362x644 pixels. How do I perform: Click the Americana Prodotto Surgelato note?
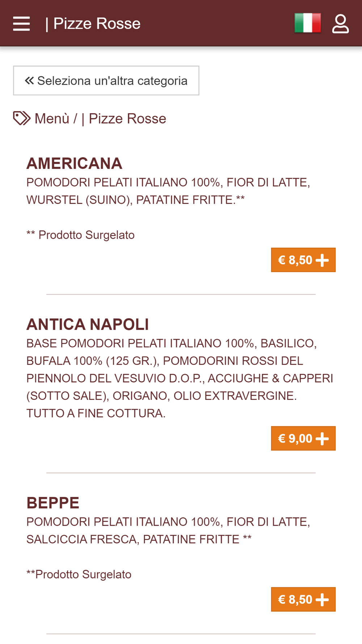click(x=80, y=235)
